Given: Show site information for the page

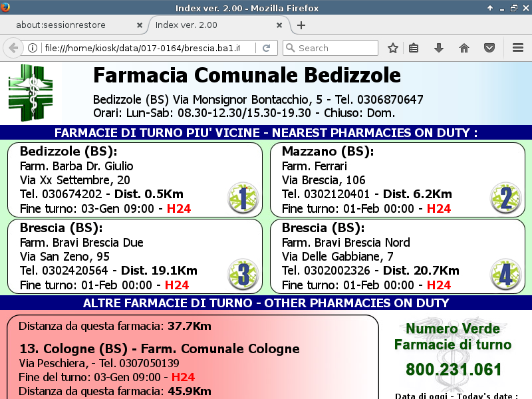Looking at the screenshot, I should click(x=33, y=48).
